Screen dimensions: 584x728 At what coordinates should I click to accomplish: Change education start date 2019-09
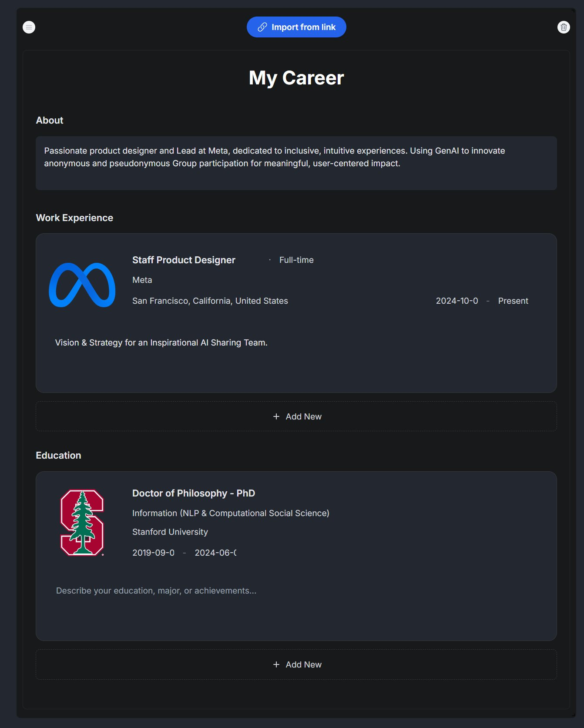pos(154,553)
